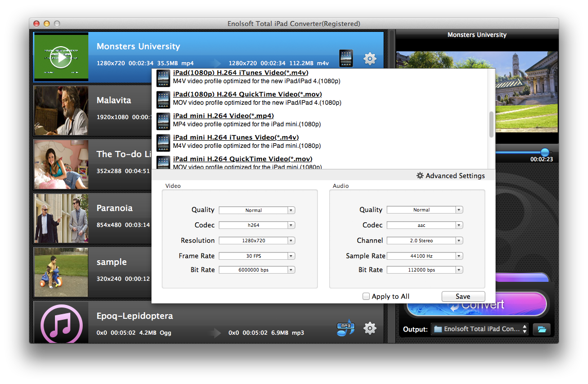The height and width of the screenshot is (384, 588).
Task: Click the preview time 00:02:23 text
Action: pos(541,159)
